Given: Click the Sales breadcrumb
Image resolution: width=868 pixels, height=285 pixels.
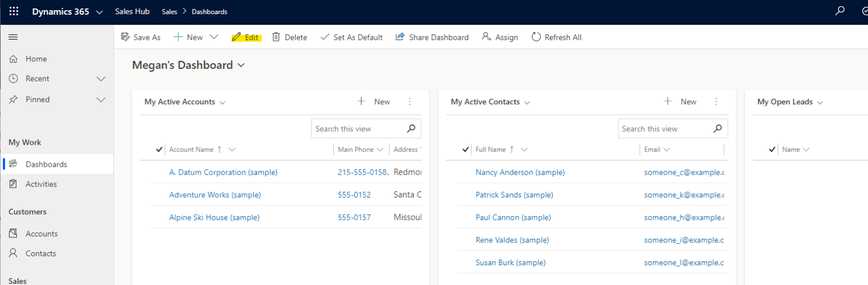Looking at the screenshot, I should click(x=170, y=12).
